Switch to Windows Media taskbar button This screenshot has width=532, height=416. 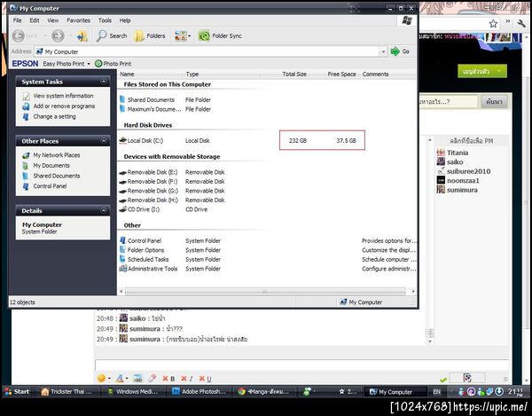click(x=133, y=391)
